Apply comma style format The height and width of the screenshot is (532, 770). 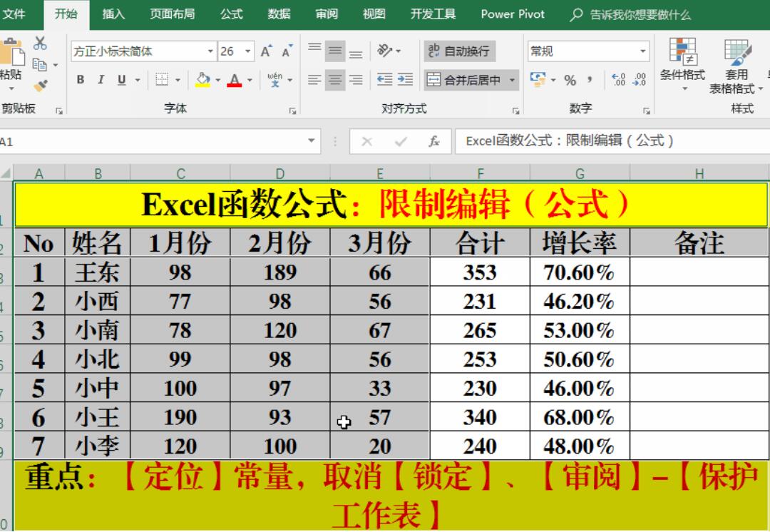[x=590, y=80]
